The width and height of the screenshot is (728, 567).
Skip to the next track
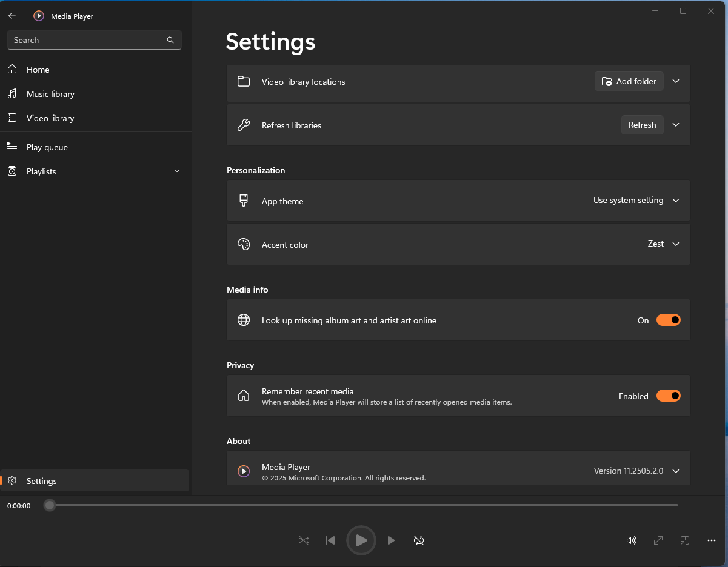(x=392, y=540)
